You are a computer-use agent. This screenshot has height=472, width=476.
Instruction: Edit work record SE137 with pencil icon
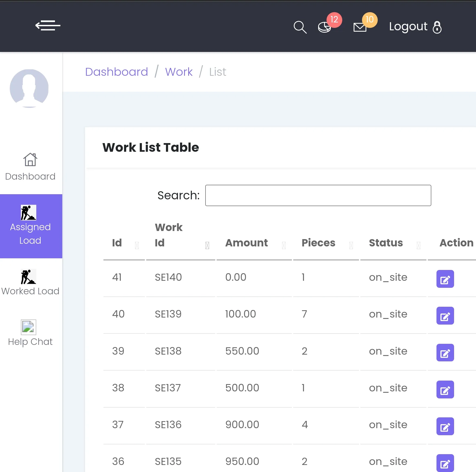(445, 390)
